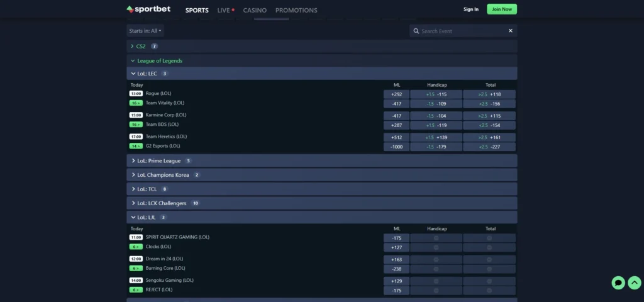Click the search magnifier icon
This screenshot has height=302, width=644.
[x=416, y=31]
